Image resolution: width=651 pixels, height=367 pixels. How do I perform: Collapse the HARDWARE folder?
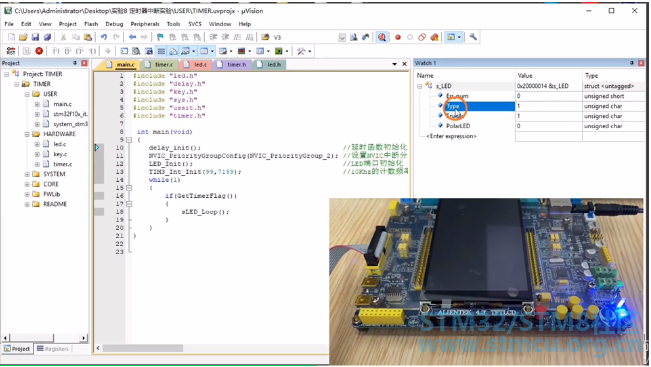[27, 134]
